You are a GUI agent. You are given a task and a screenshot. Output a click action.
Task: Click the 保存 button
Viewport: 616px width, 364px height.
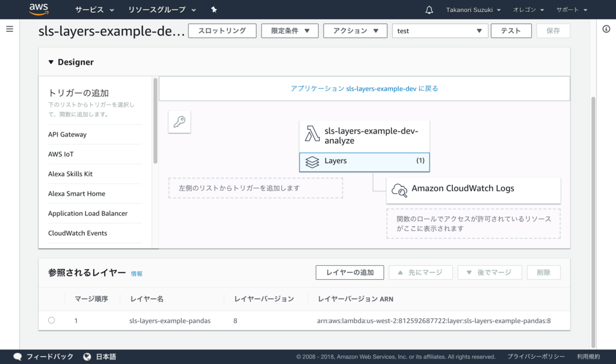[x=553, y=31]
